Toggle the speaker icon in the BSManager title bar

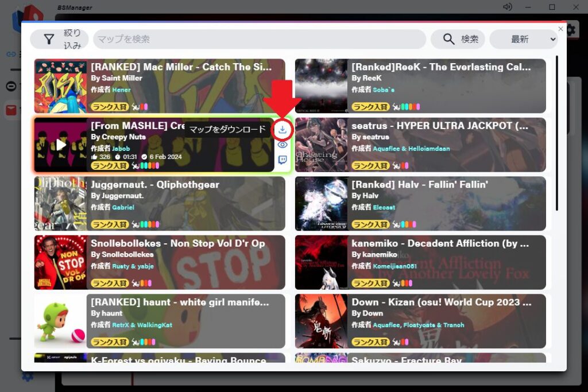[x=508, y=7]
